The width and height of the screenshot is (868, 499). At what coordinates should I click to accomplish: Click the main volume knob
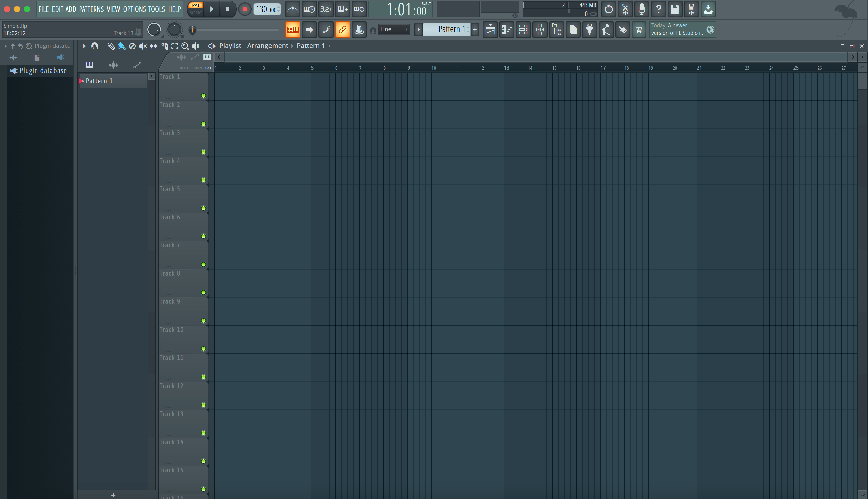154,30
